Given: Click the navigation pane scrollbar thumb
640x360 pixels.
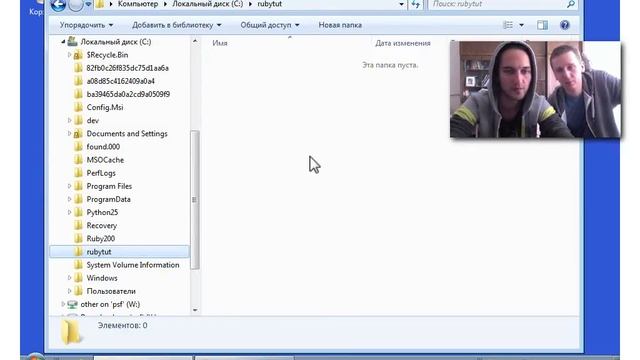Looking at the screenshot, I should click(195, 200).
